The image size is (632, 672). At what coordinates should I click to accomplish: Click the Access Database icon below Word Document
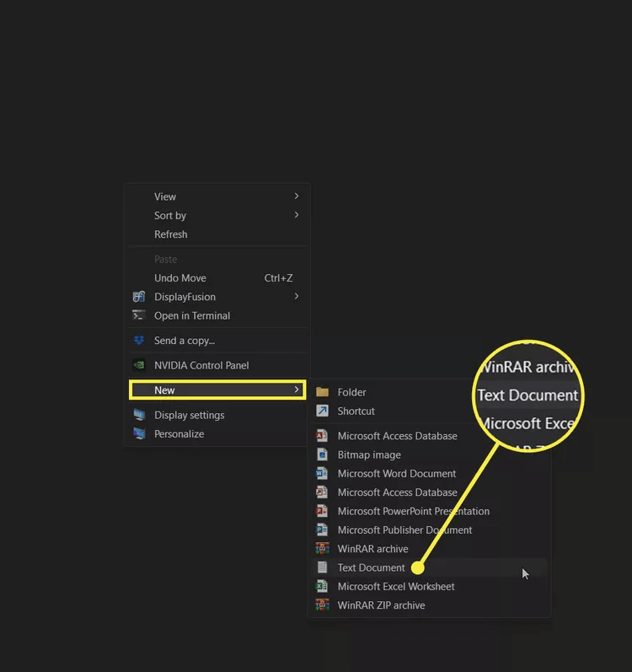pos(322,492)
